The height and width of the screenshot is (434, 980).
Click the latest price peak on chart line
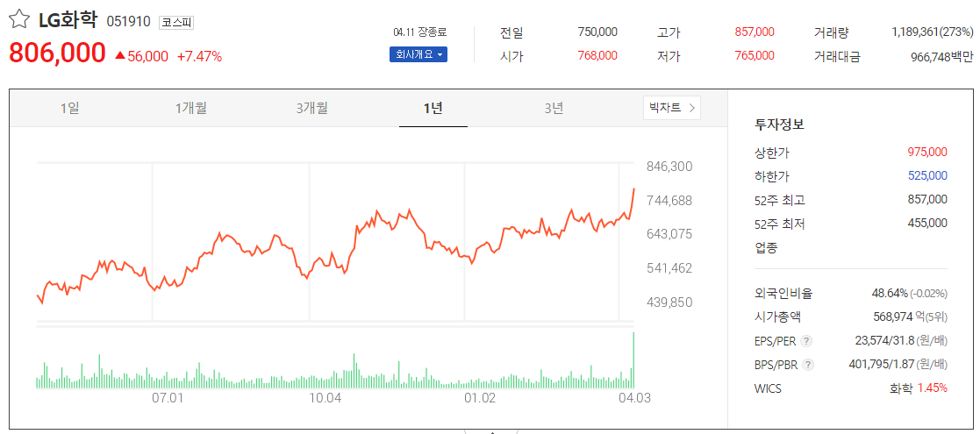(633, 189)
